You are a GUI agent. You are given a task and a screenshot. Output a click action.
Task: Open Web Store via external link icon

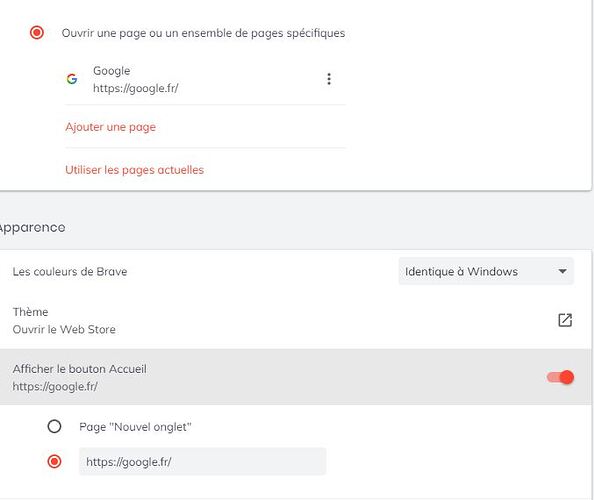tap(565, 320)
